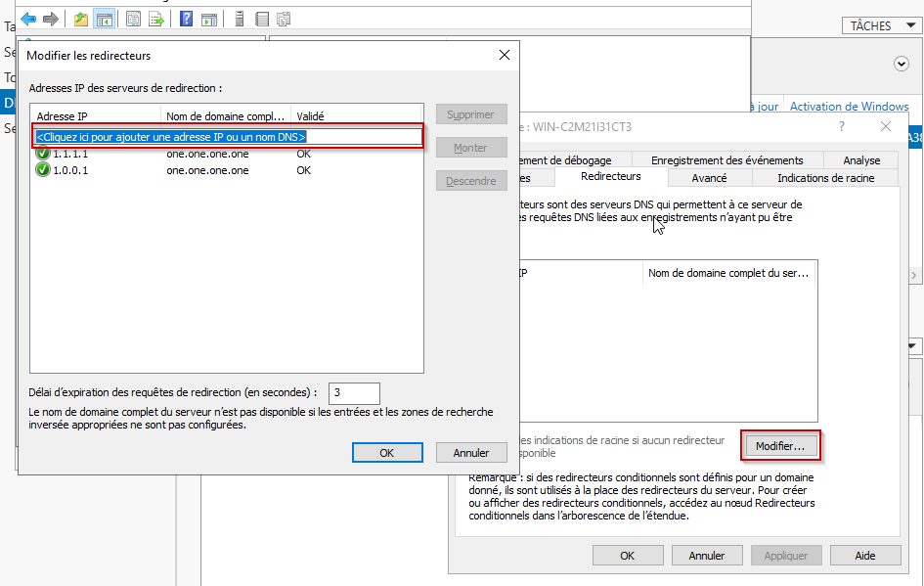Close the Modifier les redirecteurs dialog
924x586 pixels.
[x=505, y=55]
